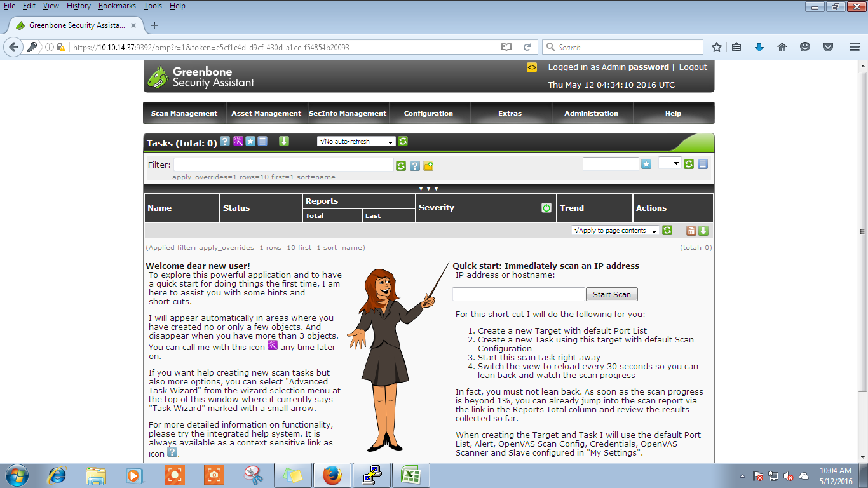Go back with Firefox back arrow
Image resolution: width=868 pixels, height=488 pixels.
coord(13,47)
